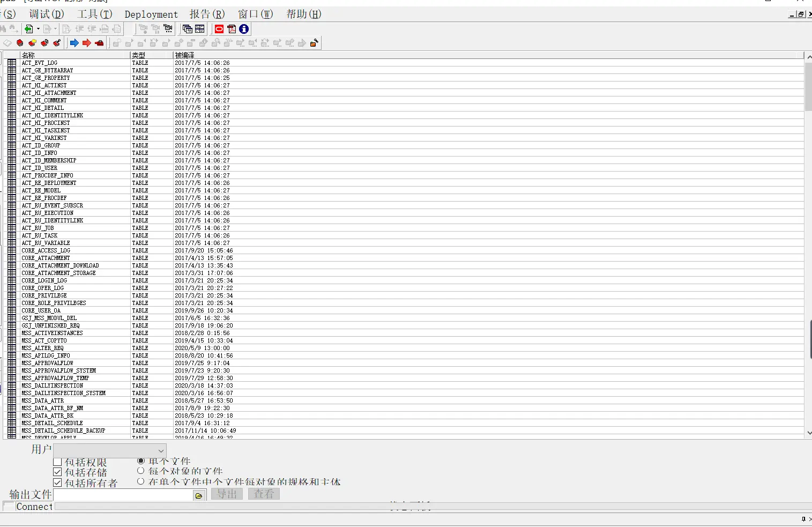
Task: Select the 单个文件 radio button
Action: (x=141, y=461)
